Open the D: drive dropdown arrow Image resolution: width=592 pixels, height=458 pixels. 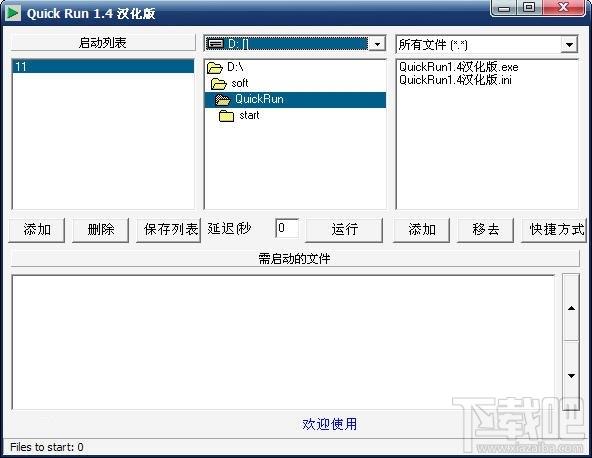(377, 44)
